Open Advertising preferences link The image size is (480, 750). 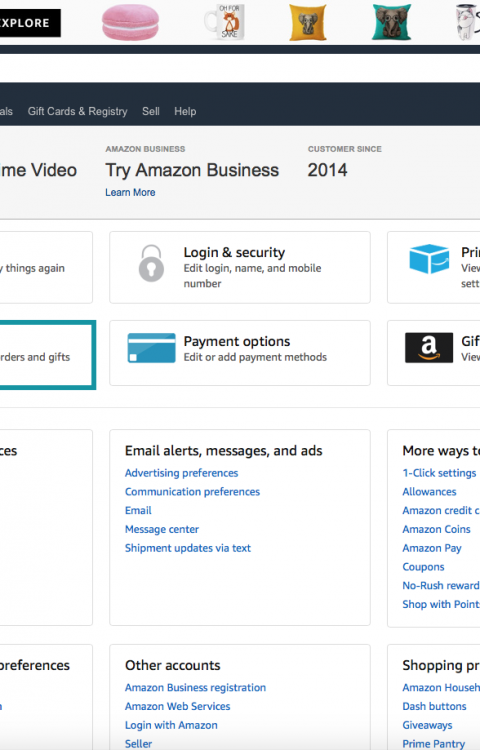point(182,473)
